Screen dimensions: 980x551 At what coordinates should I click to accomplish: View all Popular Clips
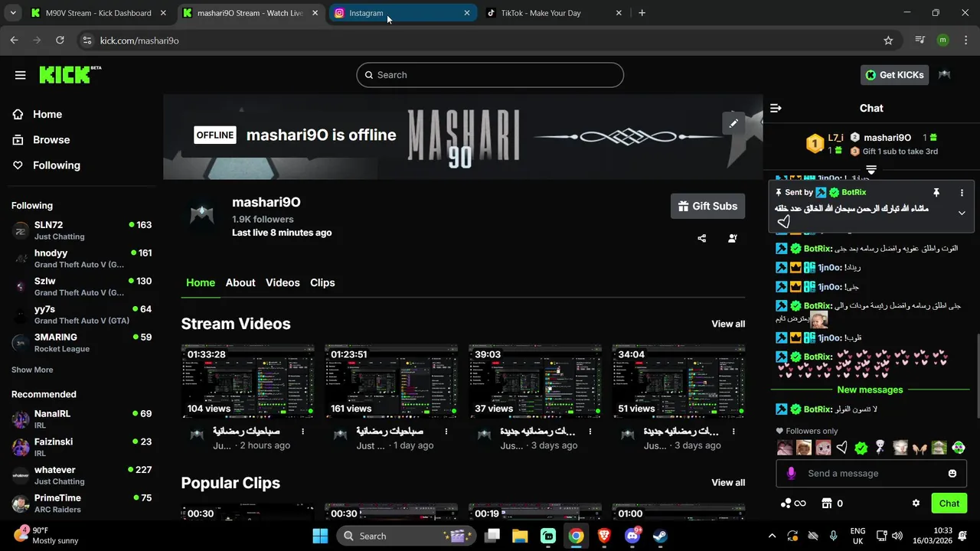[728, 483]
